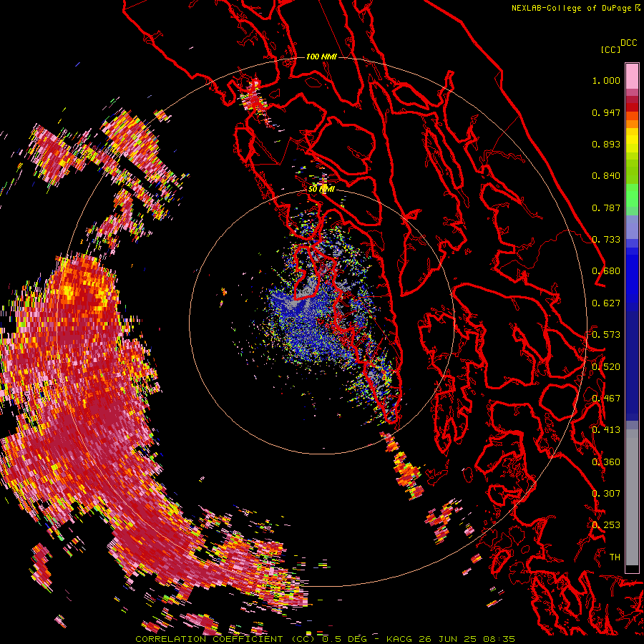Click the 100 NMI range ring label
644x644 pixels.
(x=321, y=57)
